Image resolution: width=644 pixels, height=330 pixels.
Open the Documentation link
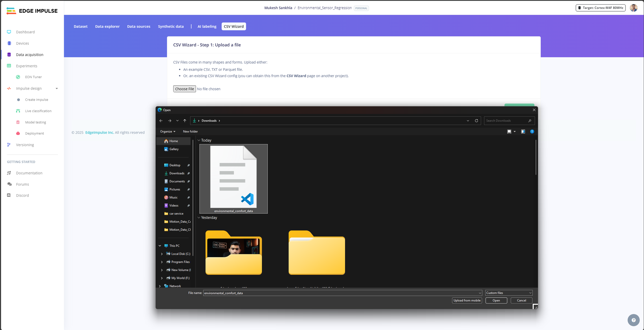click(29, 173)
